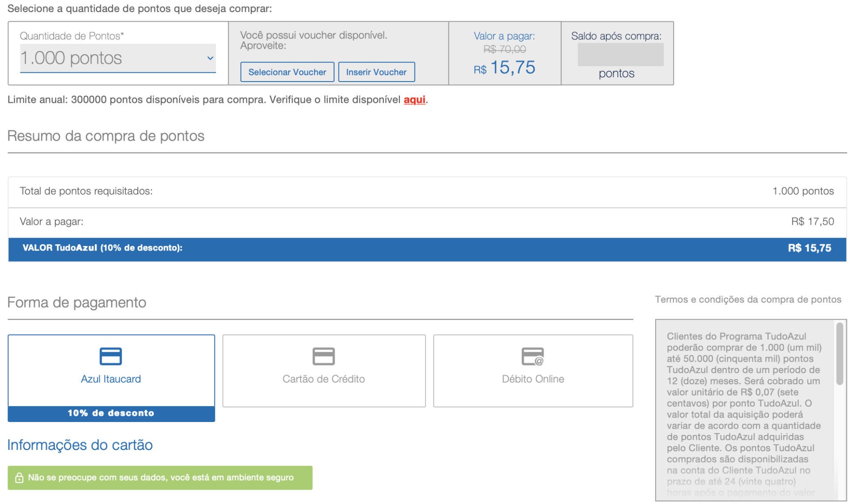Click the green 'Não se preocupe com seus dados' banner
This screenshot has width=851, height=504.
pyautogui.click(x=160, y=478)
